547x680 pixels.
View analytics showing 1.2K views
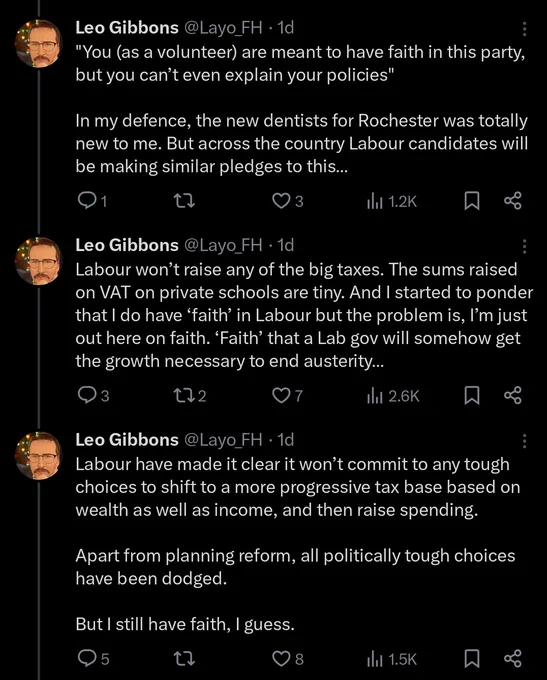(x=392, y=201)
